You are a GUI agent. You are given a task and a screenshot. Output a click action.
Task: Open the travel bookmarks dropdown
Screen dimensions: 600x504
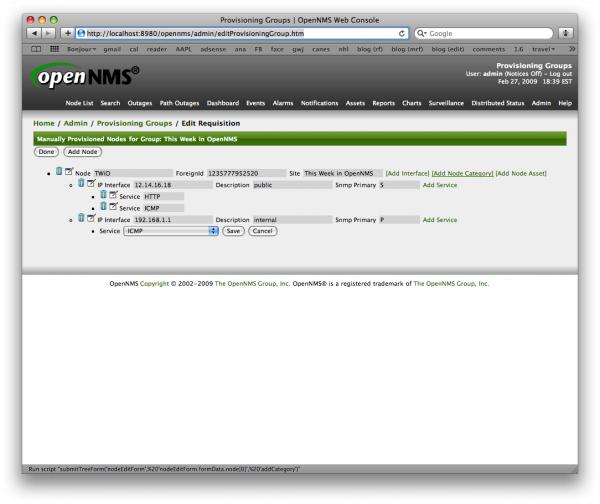click(543, 49)
